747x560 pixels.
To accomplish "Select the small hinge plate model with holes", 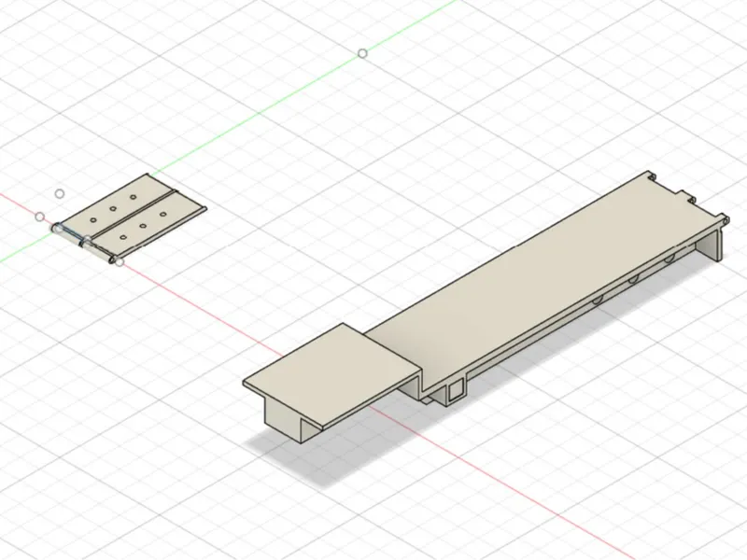I will pos(129,219).
